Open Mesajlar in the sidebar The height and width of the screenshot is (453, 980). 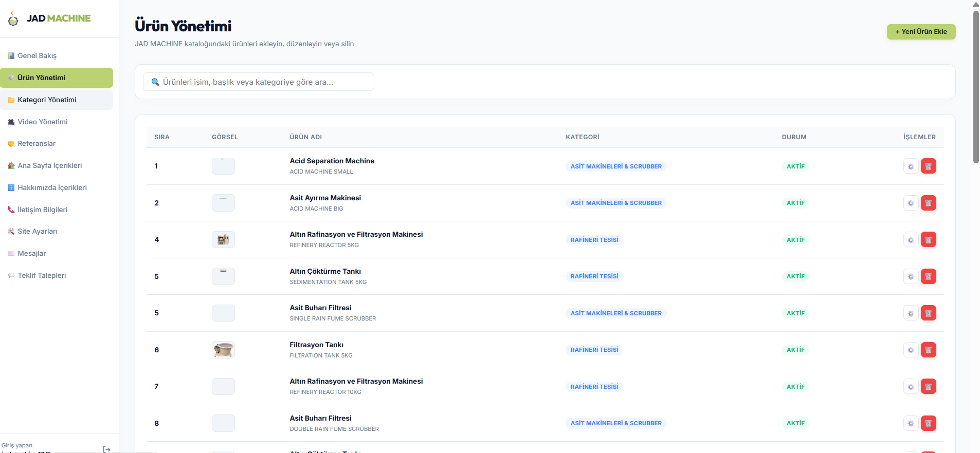[x=57, y=253]
